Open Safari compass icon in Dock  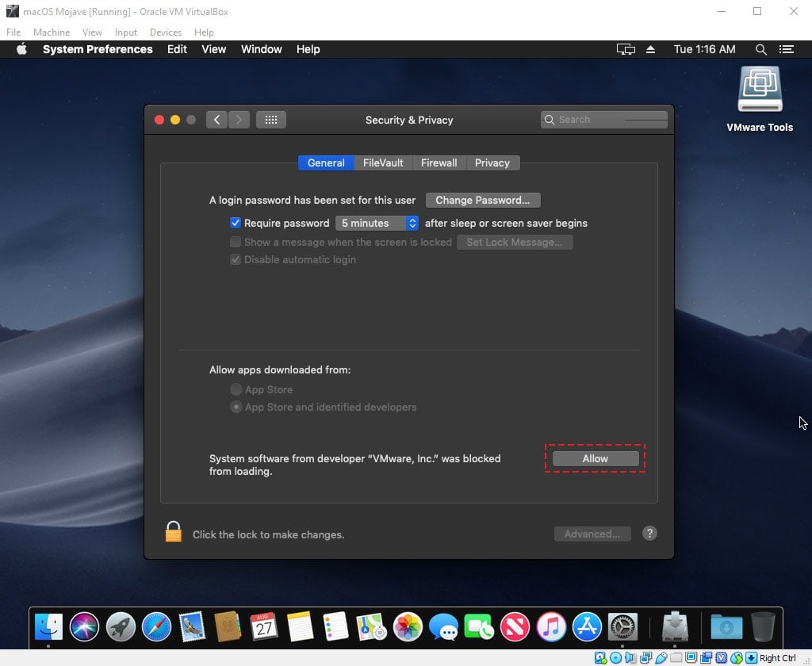click(x=156, y=626)
